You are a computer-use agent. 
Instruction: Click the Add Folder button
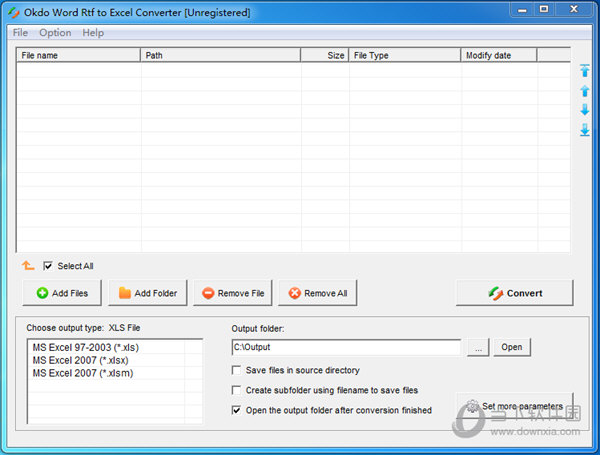(x=148, y=293)
